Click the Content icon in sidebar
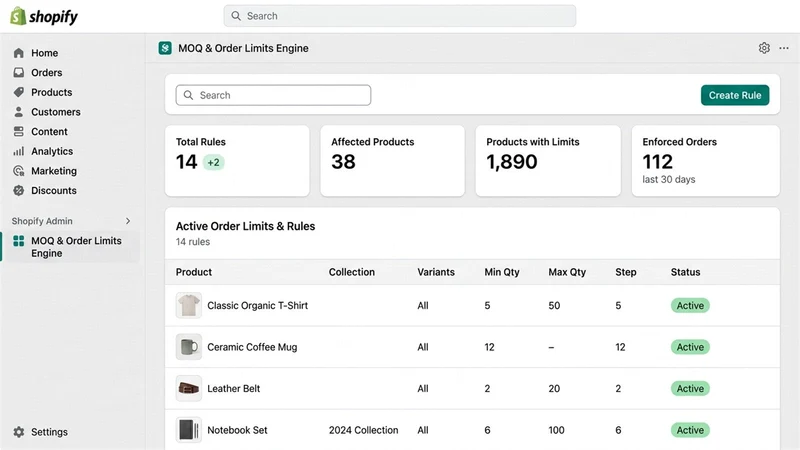This screenshot has height=450, width=800. pyautogui.click(x=19, y=132)
